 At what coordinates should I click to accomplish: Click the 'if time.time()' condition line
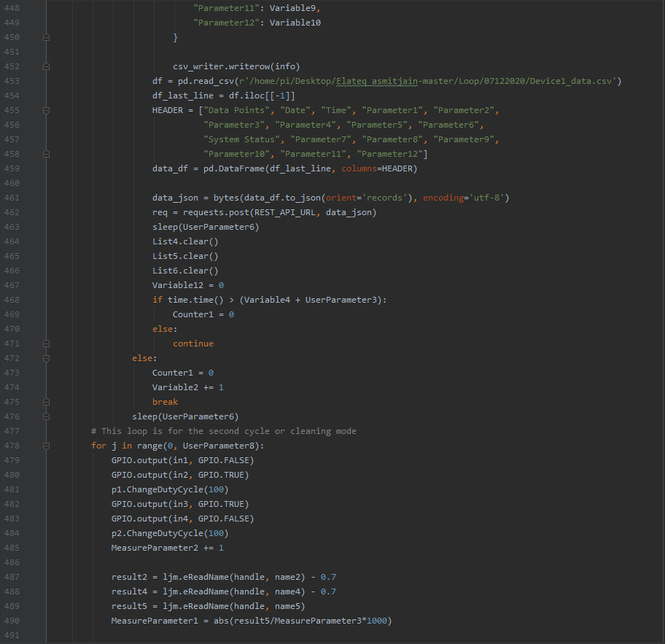(x=269, y=300)
